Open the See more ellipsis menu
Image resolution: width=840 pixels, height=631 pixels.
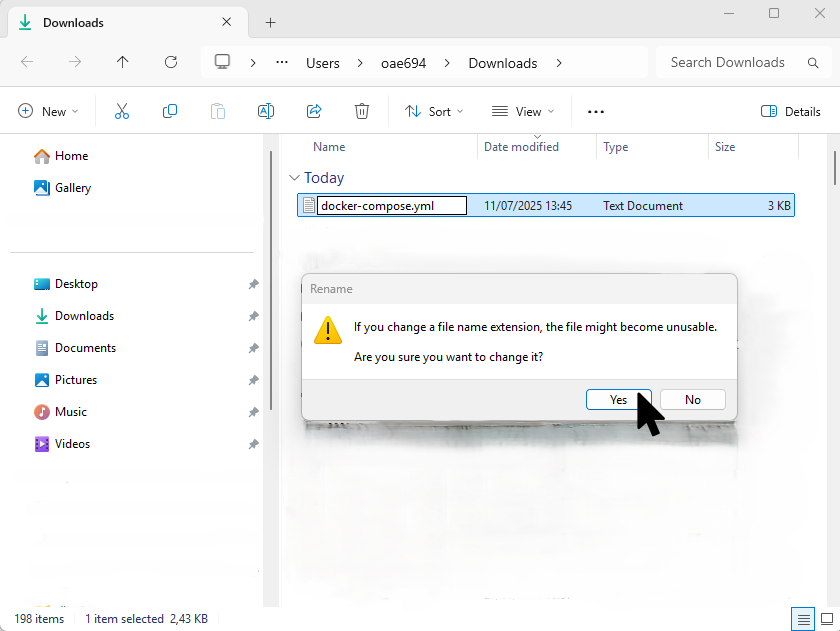click(596, 112)
